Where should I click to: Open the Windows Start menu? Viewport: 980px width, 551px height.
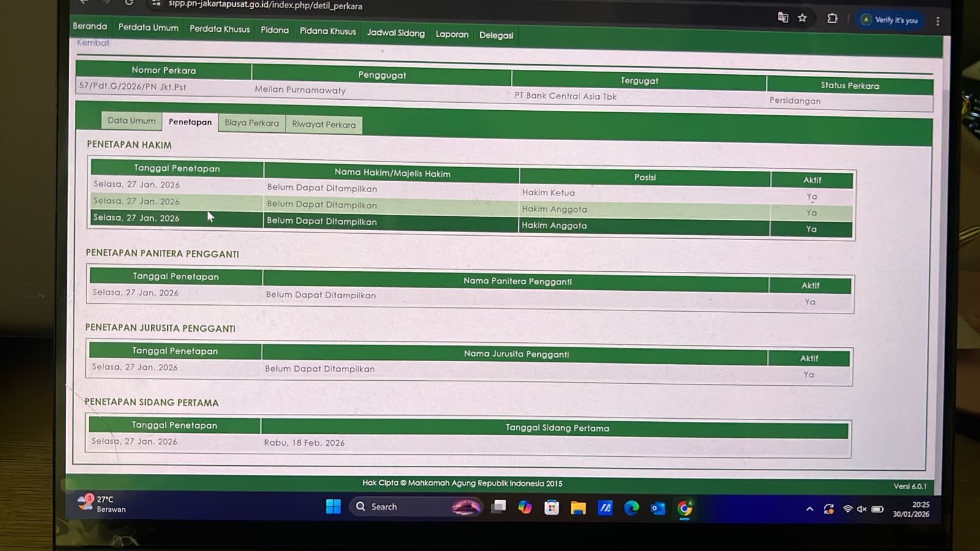coord(333,507)
